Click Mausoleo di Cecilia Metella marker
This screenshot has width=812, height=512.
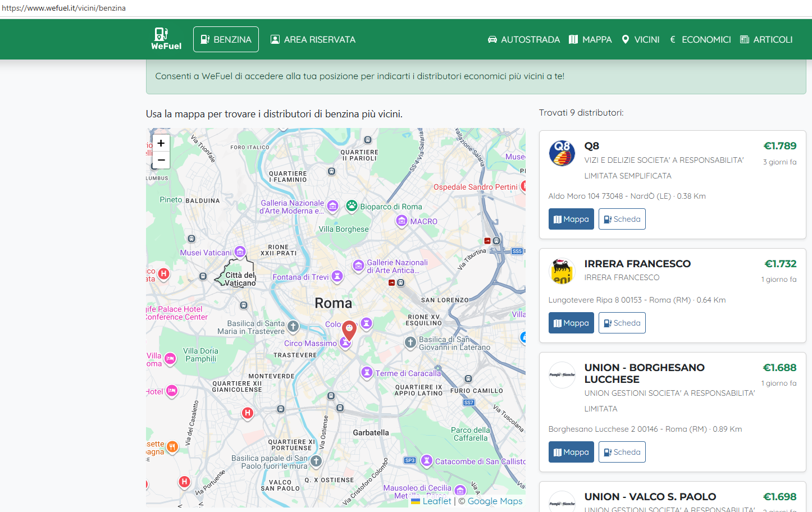460,490
